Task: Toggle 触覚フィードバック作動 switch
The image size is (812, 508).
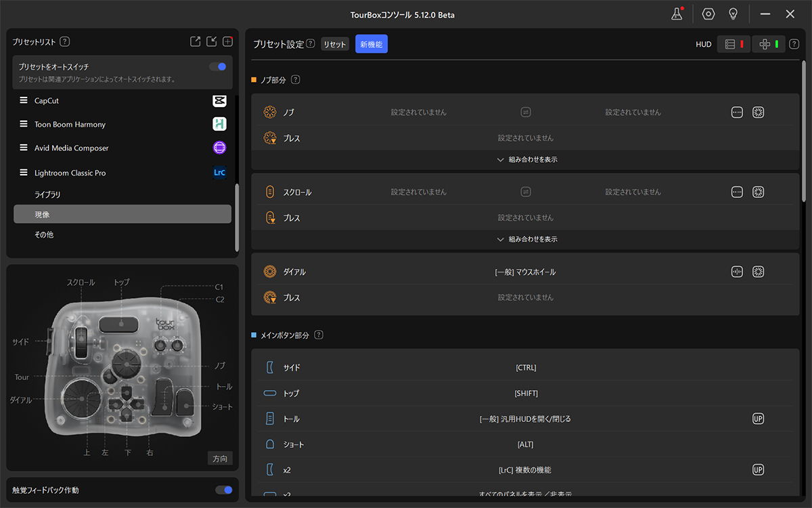Action: click(x=223, y=490)
